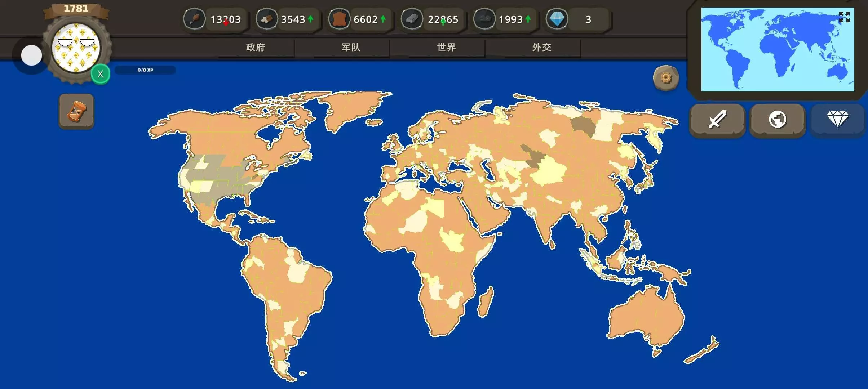Open the 外交 diplomacy tab
Image resolution: width=868 pixels, height=389 pixels.
(541, 47)
